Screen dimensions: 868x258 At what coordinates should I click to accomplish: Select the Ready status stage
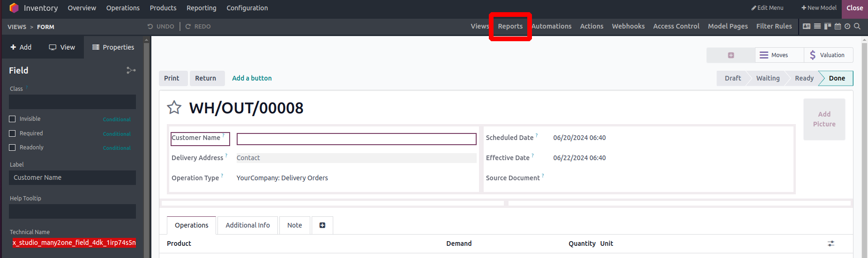click(804, 78)
